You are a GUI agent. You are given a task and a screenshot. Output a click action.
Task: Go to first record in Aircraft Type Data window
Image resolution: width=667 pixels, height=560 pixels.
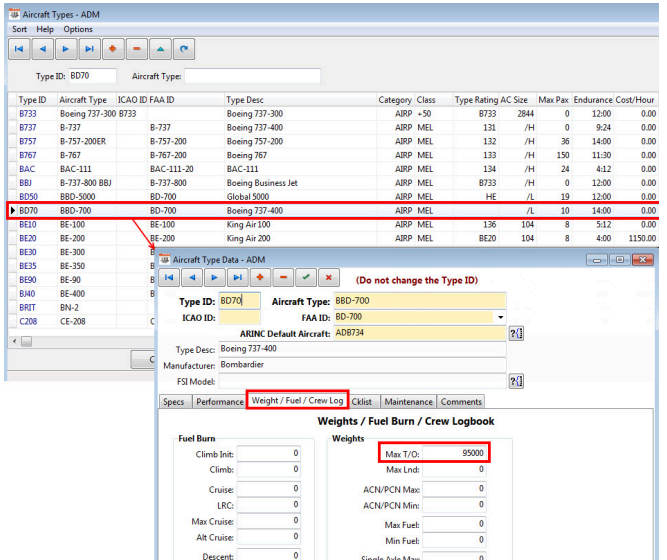click(x=169, y=278)
